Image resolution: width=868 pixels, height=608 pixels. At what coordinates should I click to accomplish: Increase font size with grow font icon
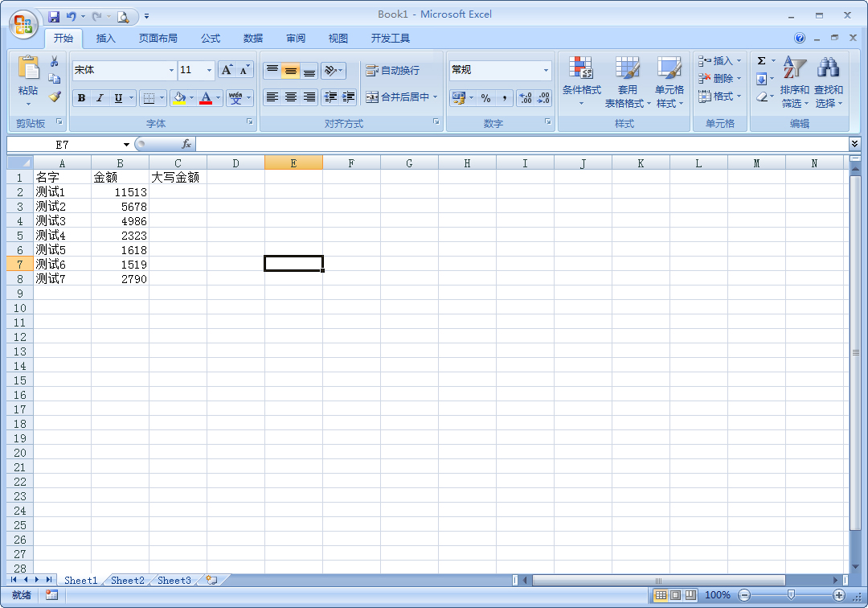[x=227, y=70]
